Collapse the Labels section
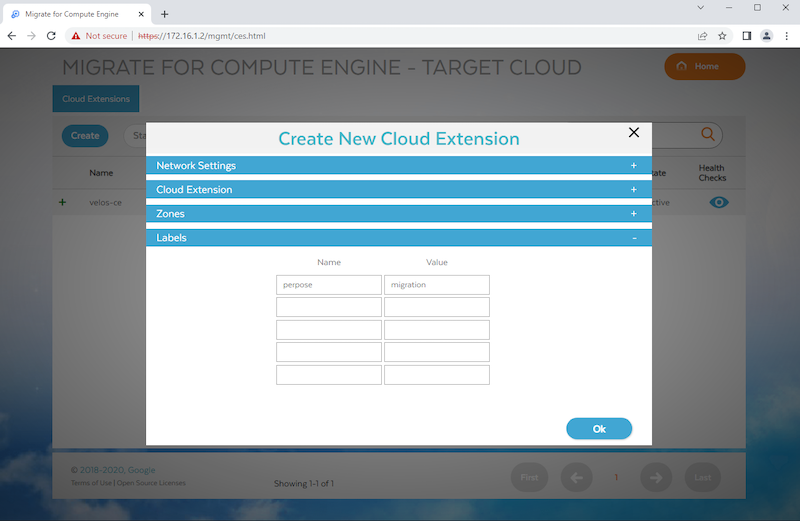 633,238
